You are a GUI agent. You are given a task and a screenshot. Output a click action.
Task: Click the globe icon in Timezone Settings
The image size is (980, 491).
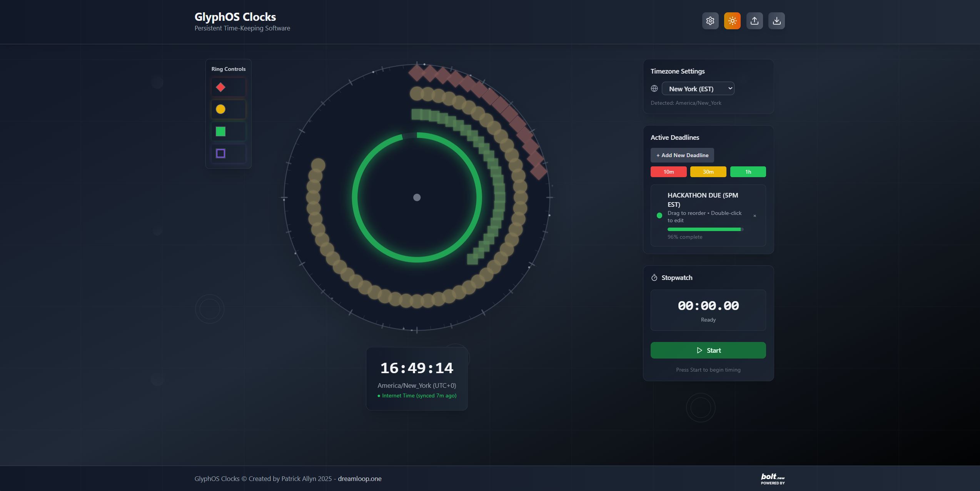click(x=654, y=89)
